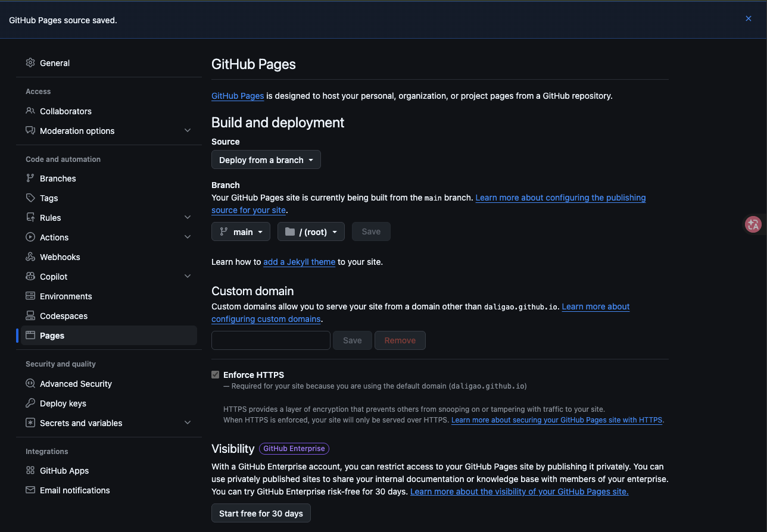This screenshot has width=767, height=532.
Task: Click the Secrets and variables asterisk icon
Action: tap(30, 423)
